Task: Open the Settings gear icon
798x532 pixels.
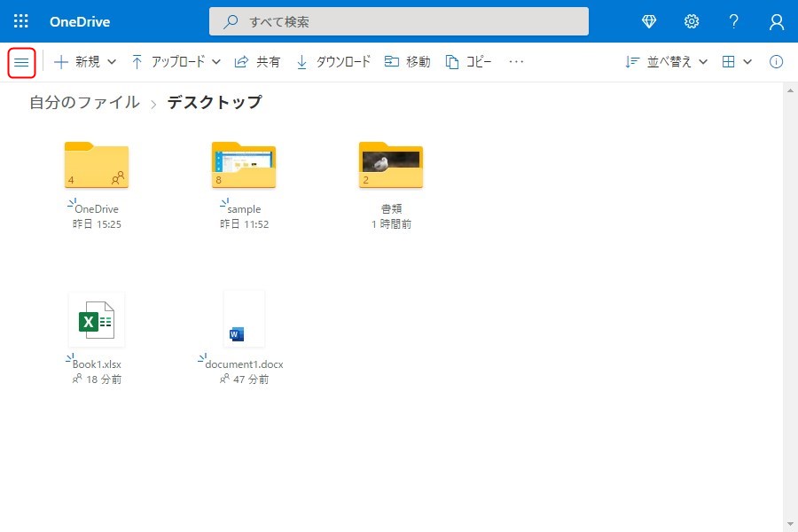Action: [692, 21]
